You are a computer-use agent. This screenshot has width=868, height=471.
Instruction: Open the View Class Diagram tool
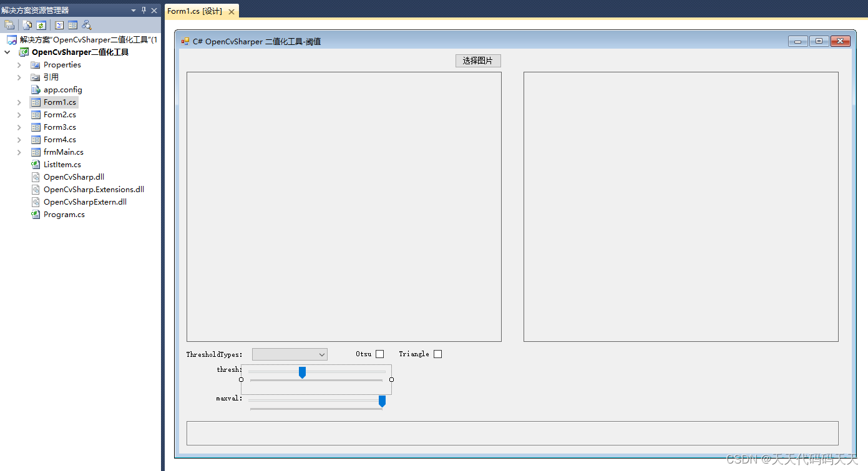click(86, 25)
